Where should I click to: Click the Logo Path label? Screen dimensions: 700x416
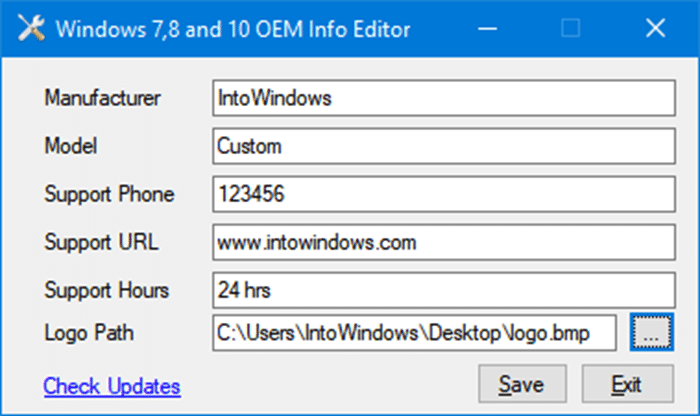[88, 334]
